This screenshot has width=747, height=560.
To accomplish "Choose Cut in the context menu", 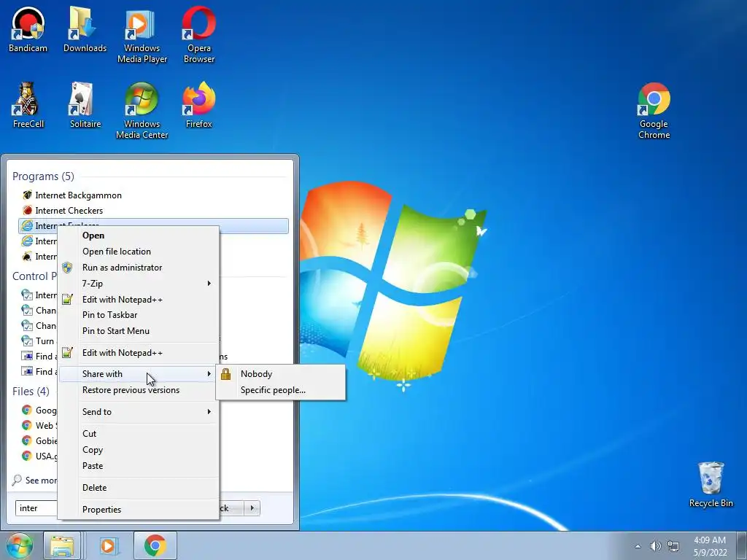I will click(x=138, y=434).
